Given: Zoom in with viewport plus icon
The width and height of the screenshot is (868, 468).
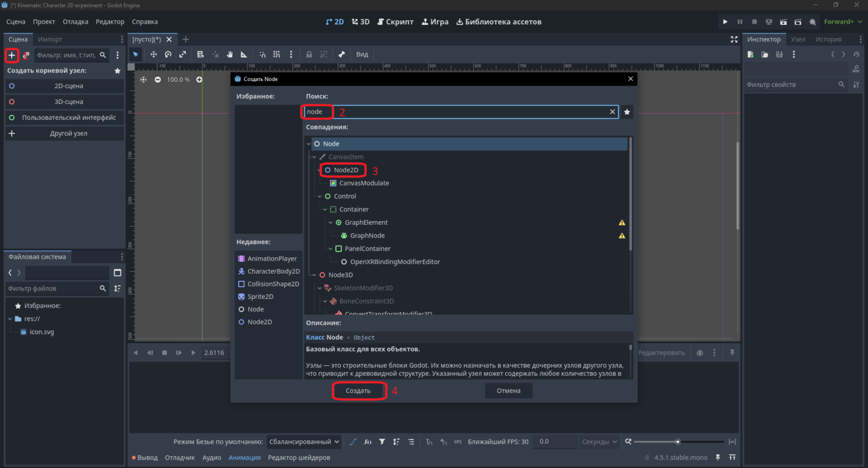Looking at the screenshot, I should coord(199,80).
